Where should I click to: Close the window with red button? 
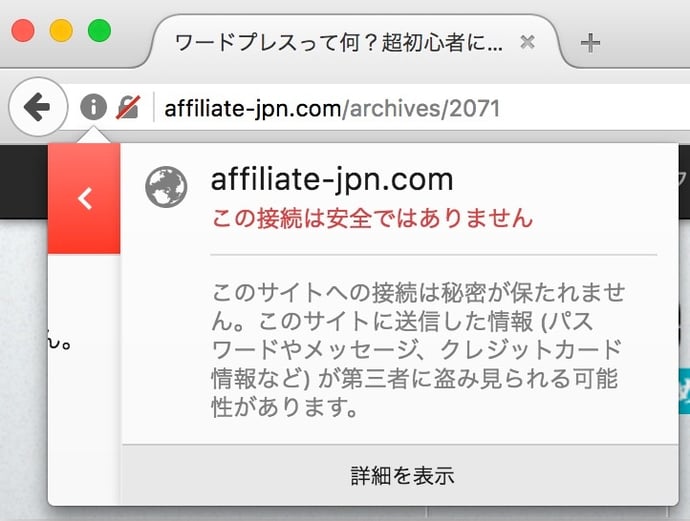coord(22,31)
